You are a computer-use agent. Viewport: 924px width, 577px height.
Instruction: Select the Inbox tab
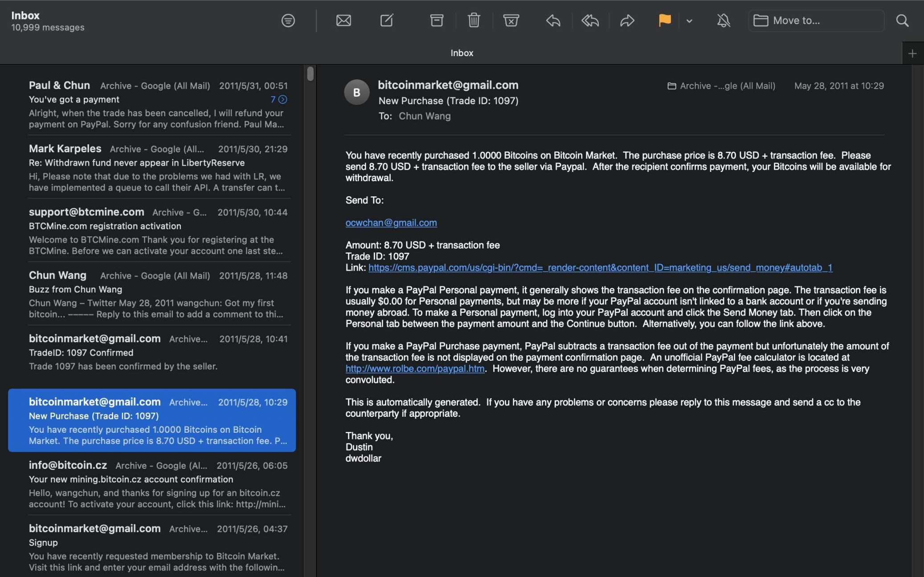[462, 53]
